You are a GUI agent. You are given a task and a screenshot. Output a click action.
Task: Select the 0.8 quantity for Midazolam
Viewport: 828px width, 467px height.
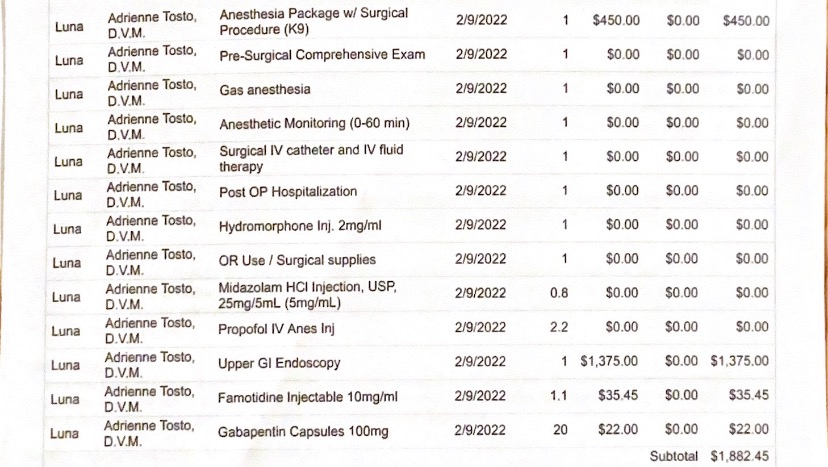(559, 293)
